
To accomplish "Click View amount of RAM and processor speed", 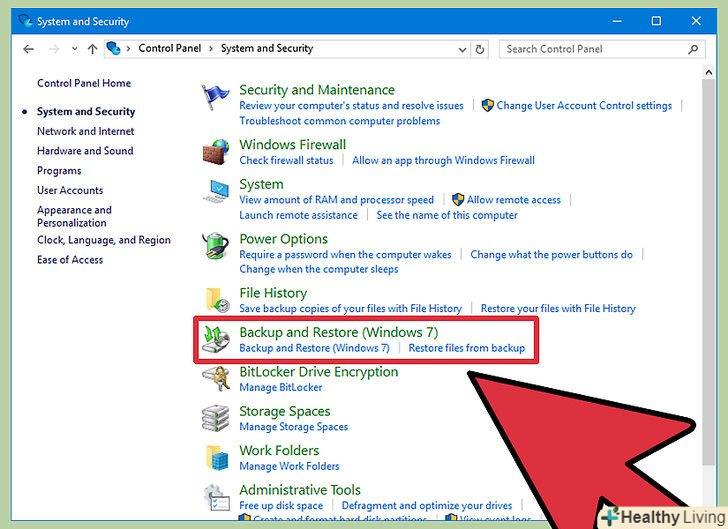I will pyautogui.click(x=336, y=200).
